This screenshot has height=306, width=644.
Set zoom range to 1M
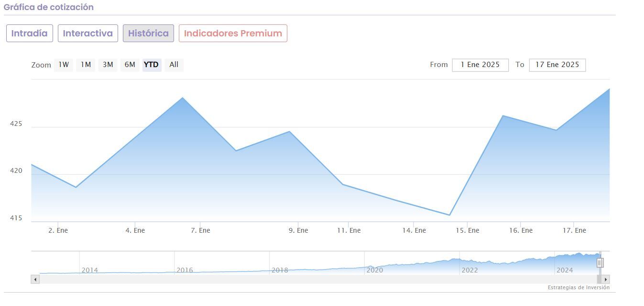point(86,65)
